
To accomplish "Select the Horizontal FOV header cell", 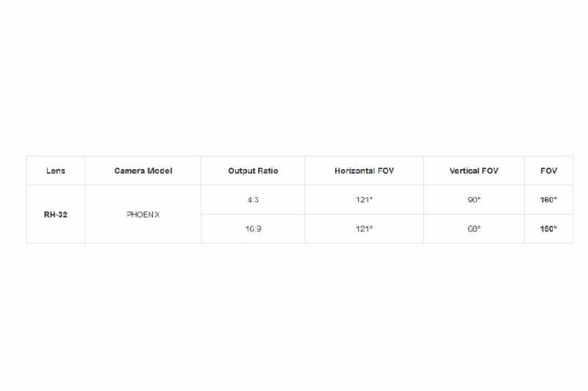I will [x=364, y=171].
